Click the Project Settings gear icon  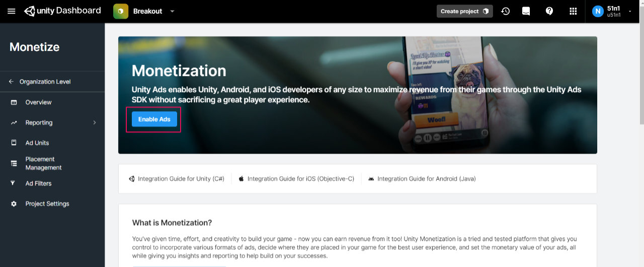14,204
